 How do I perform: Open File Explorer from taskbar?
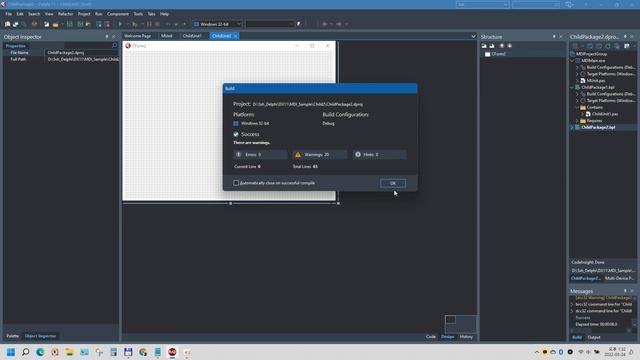pos(69,352)
